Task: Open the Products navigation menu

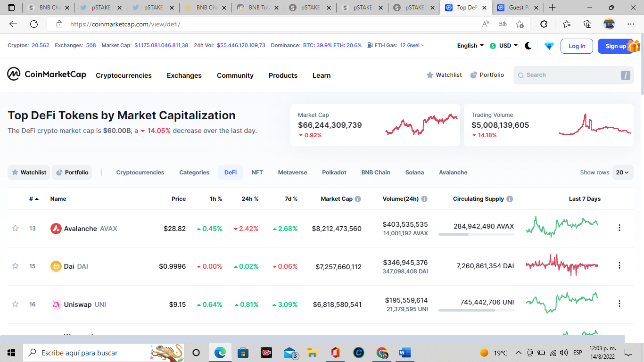Action: (x=283, y=75)
